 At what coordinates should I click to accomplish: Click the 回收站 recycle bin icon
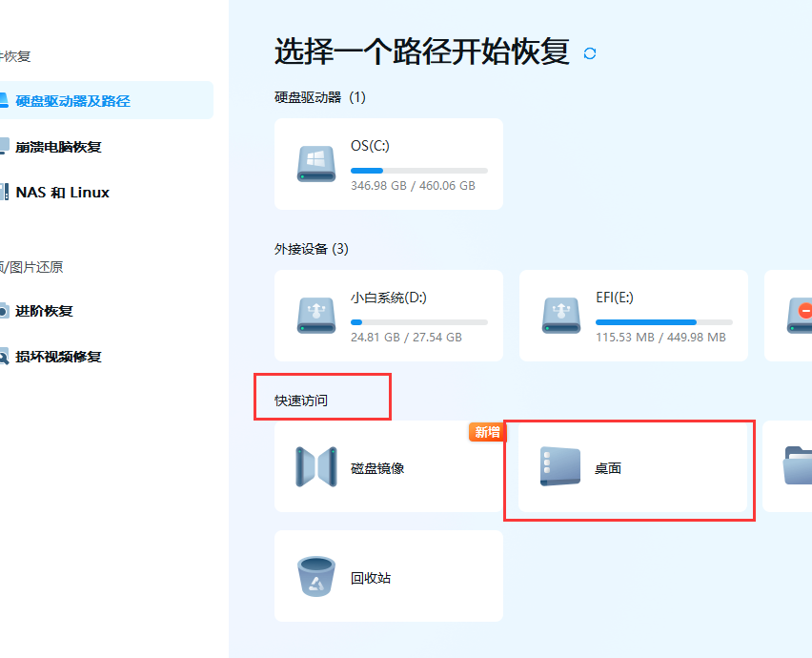point(315,576)
